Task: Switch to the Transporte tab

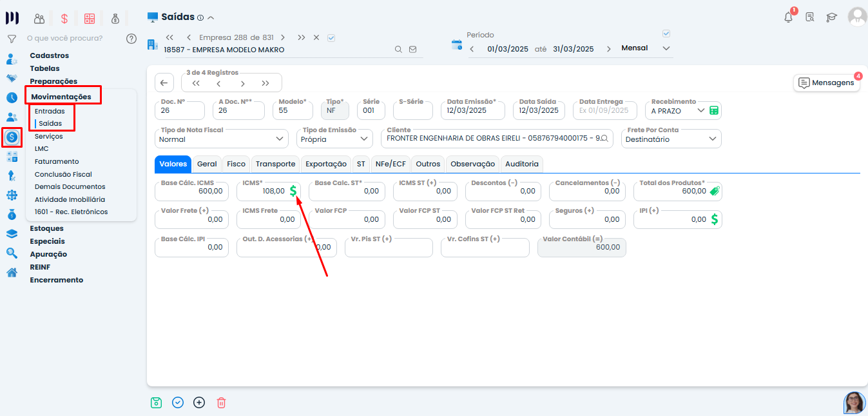Action: 275,164
